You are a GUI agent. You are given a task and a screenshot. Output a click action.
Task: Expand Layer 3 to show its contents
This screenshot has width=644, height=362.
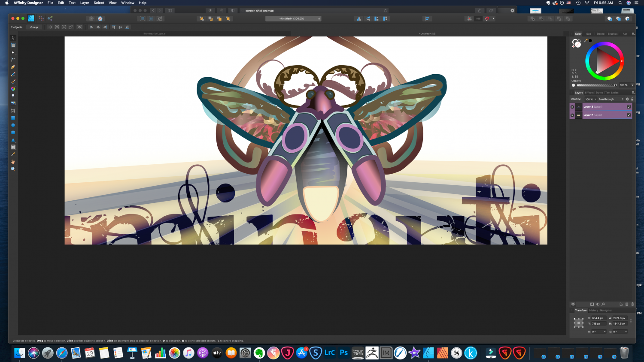point(572,107)
